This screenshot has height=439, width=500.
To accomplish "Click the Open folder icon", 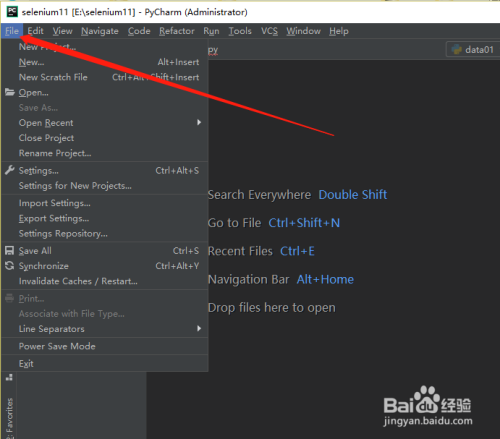I will [x=10, y=92].
